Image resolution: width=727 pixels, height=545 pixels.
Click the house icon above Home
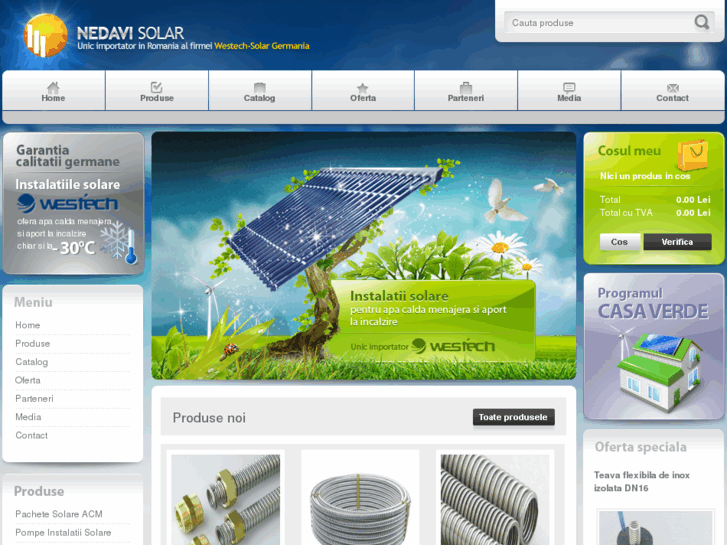(53, 87)
